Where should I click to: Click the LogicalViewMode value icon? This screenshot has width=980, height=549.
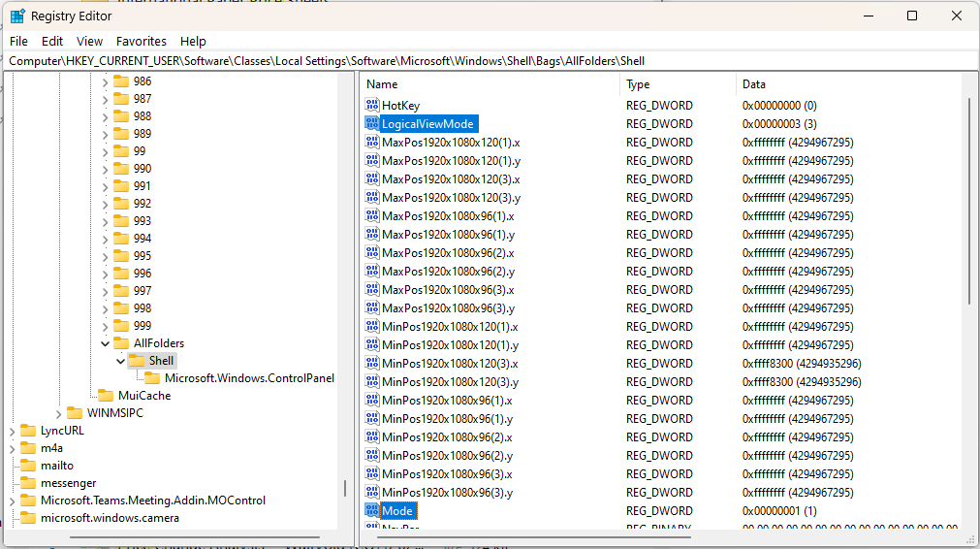372,123
